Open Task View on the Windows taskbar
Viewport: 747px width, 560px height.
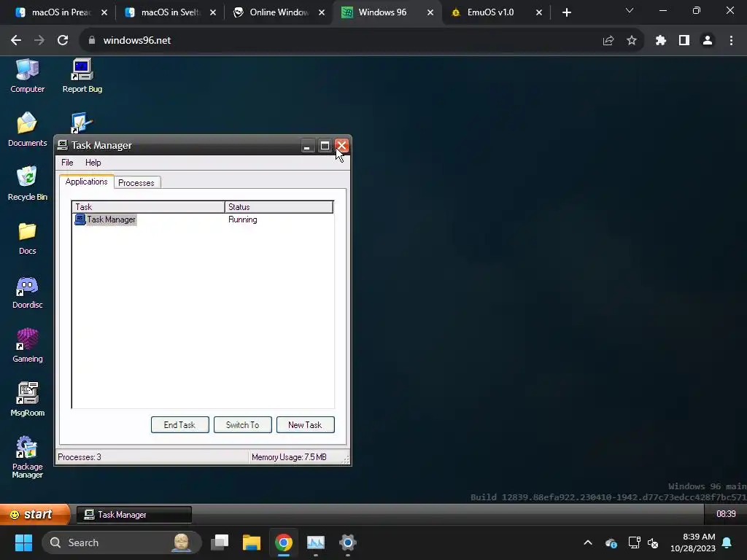click(220, 542)
